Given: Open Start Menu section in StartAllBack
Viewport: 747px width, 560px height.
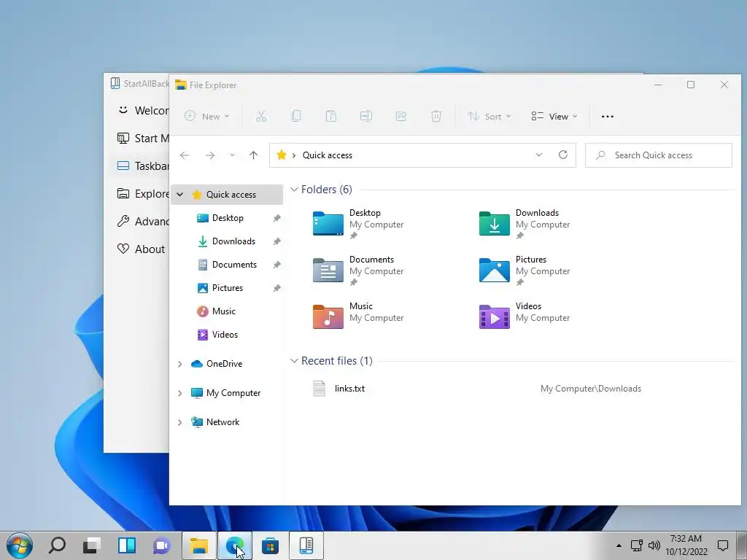Looking at the screenshot, I should point(142,138).
